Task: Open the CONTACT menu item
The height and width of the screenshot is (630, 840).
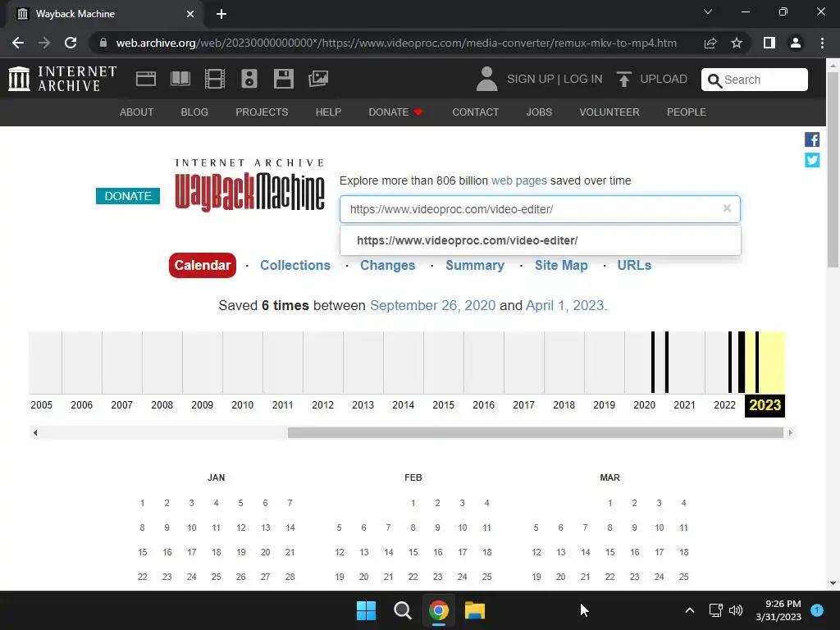Action: click(475, 112)
